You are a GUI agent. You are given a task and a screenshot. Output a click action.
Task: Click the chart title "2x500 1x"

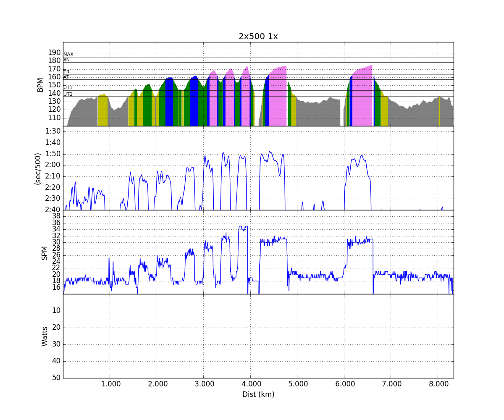point(258,37)
